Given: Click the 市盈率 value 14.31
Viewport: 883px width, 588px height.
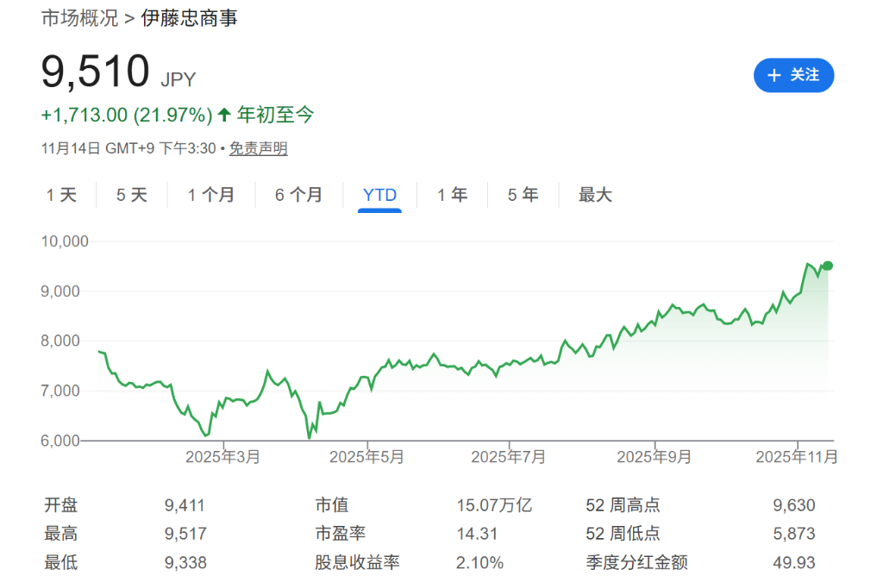Looking at the screenshot, I should coord(477,534).
